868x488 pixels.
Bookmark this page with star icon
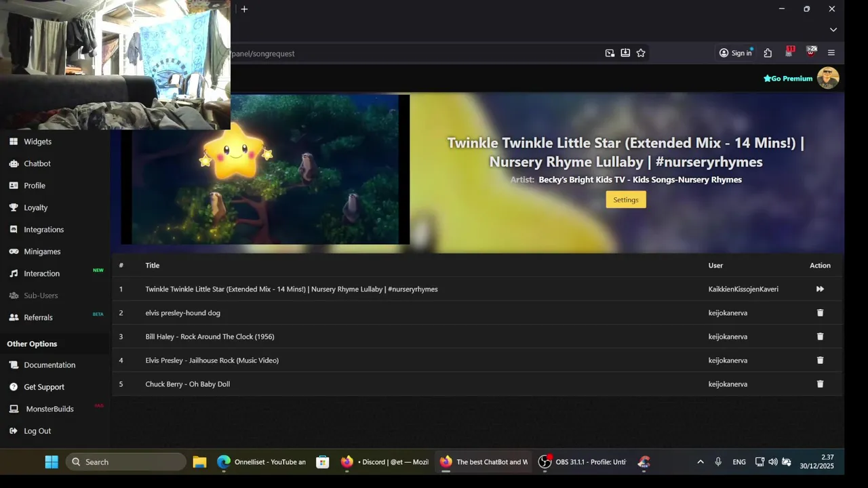click(x=641, y=53)
